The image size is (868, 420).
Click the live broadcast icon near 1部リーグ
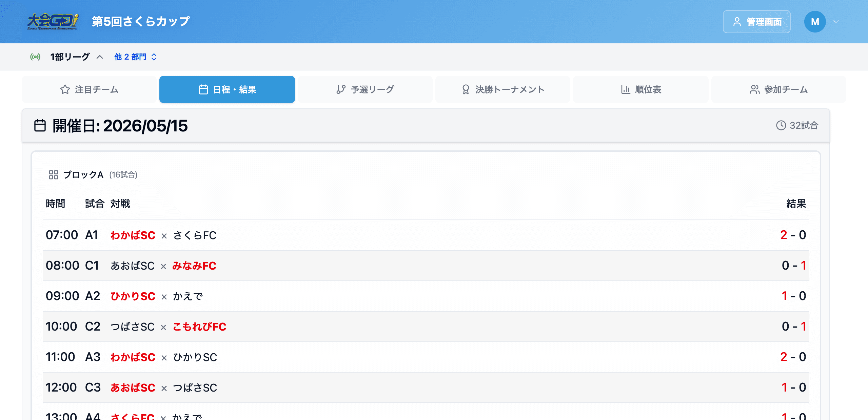[35, 57]
